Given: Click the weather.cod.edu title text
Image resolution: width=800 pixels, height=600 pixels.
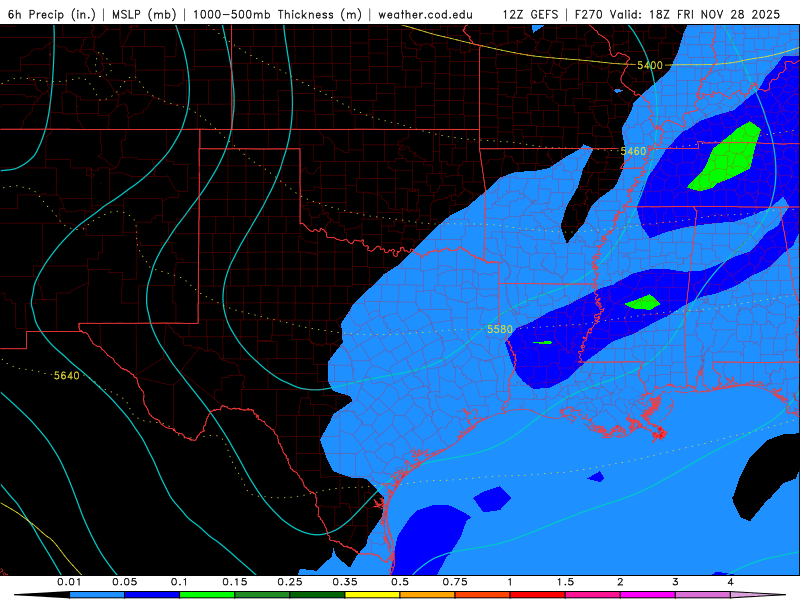Looking at the screenshot, I should pyautogui.click(x=425, y=14).
